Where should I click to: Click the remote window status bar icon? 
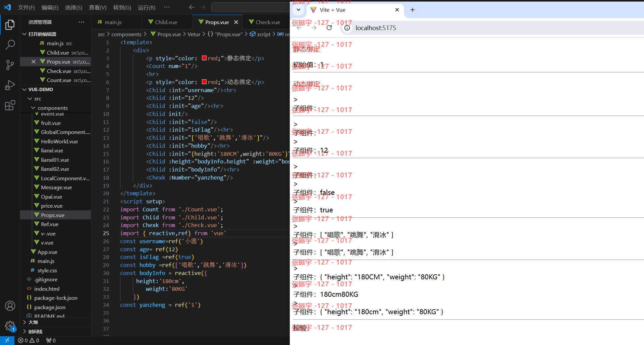tap(7, 340)
